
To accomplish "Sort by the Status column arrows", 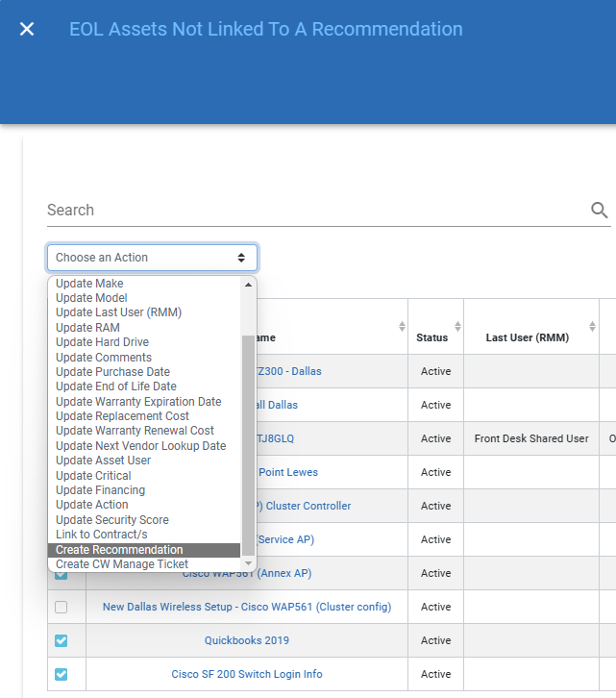I will [457, 326].
